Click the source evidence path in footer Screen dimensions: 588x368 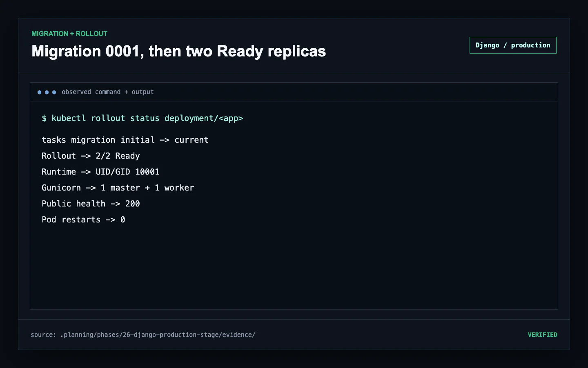pos(143,335)
